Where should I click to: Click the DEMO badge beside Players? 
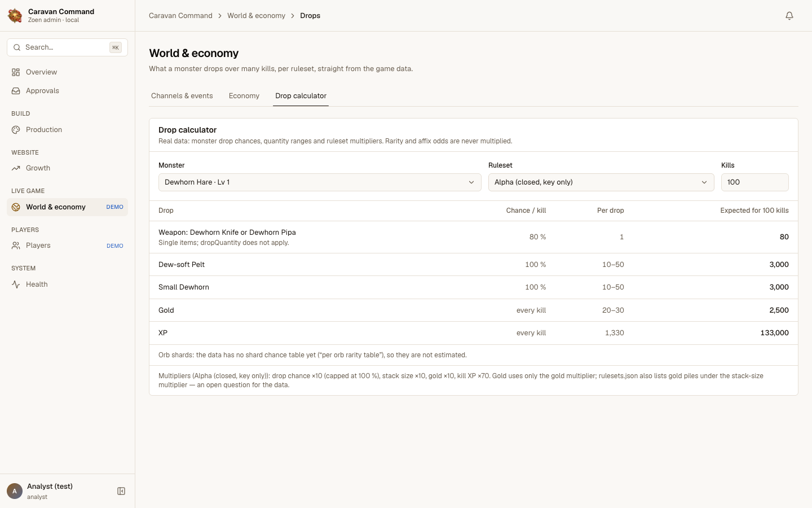pyautogui.click(x=115, y=246)
